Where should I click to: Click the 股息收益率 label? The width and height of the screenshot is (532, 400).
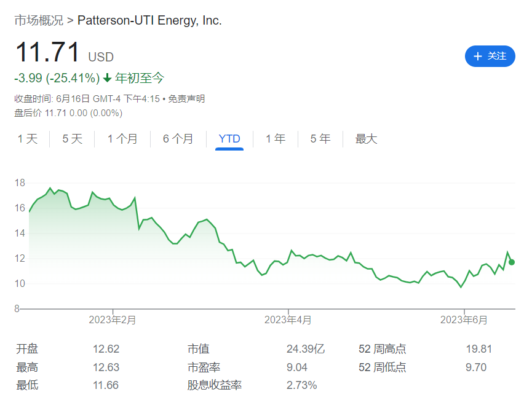pyautogui.click(x=214, y=385)
